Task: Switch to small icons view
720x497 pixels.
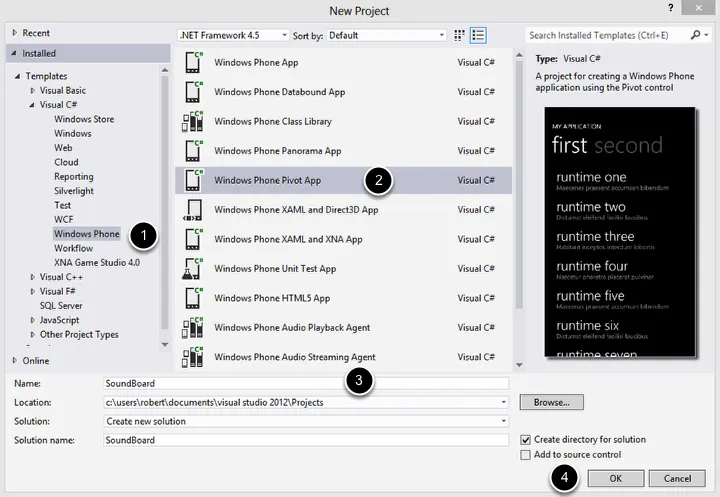Action: click(460, 35)
